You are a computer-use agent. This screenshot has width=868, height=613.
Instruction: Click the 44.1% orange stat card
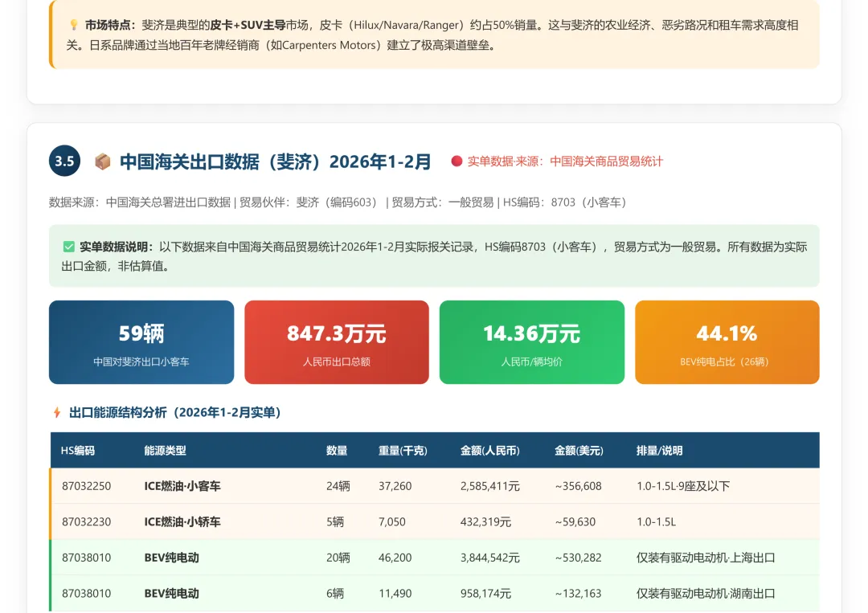click(727, 342)
